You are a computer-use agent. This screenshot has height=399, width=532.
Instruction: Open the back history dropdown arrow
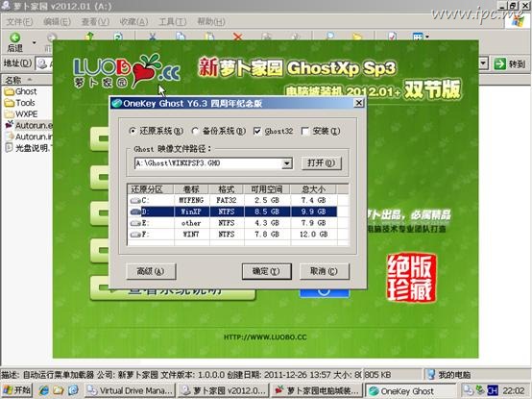(34, 43)
